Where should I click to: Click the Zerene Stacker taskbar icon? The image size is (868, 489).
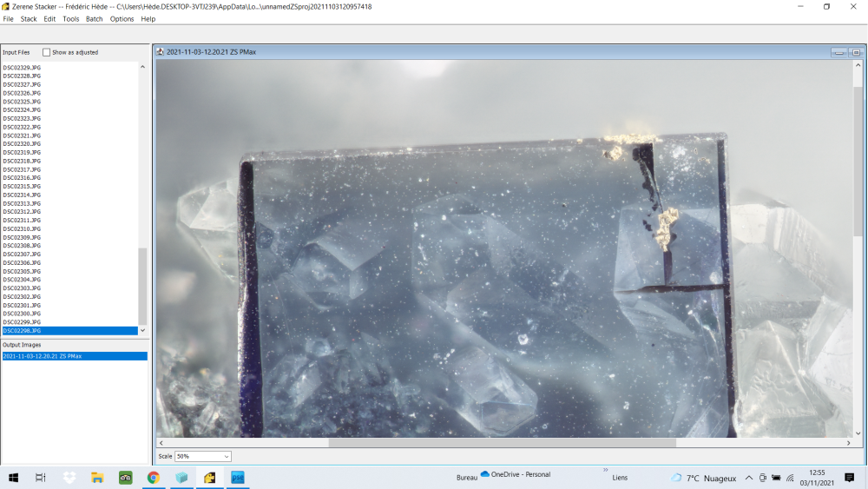209,477
